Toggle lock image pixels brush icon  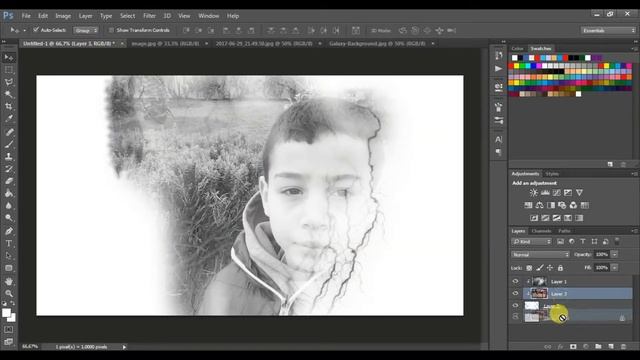click(540, 268)
